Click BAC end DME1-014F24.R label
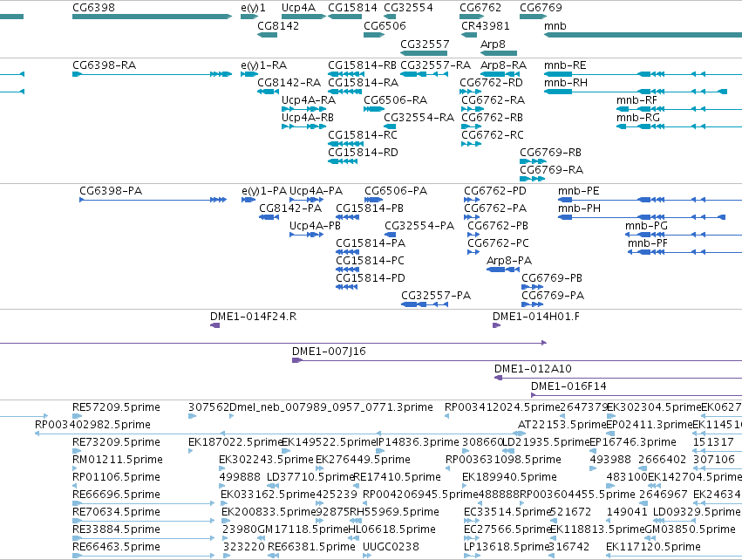The width and height of the screenshot is (742, 560). (253, 317)
